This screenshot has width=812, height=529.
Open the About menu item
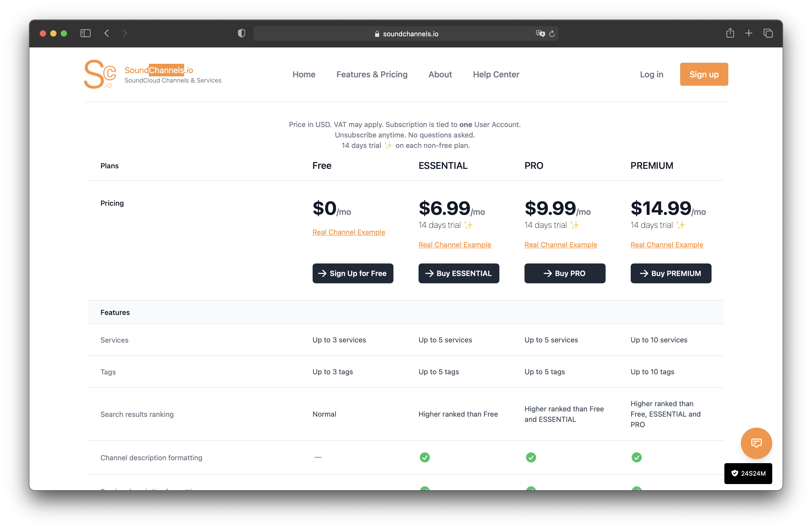click(440, 74)
